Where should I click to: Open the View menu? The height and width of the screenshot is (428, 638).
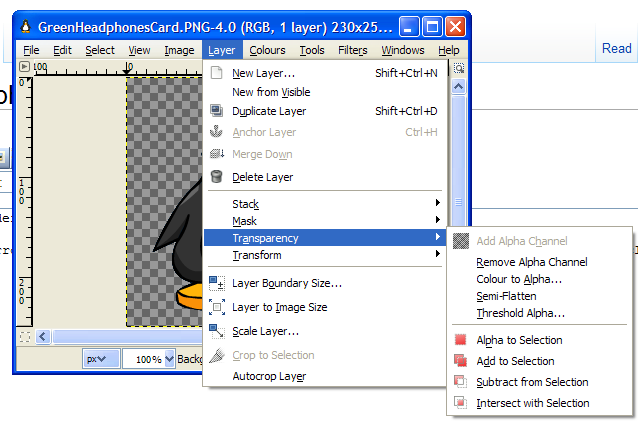(x=140, y=50)
